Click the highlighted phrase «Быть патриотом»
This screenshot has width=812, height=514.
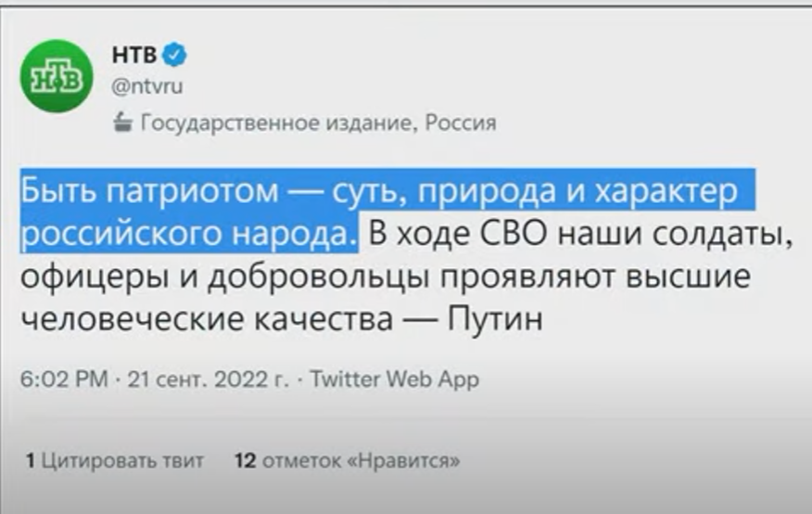[x=149, y=193]
